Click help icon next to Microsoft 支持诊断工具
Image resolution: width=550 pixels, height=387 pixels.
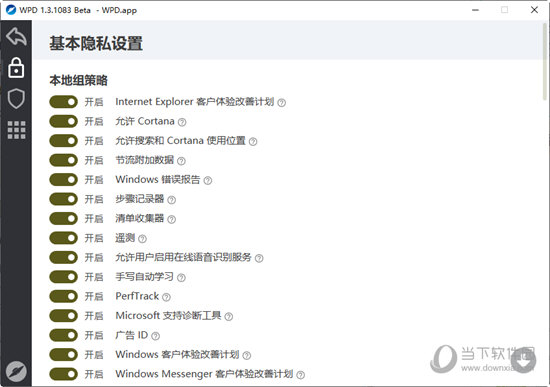(x=228, y=316)
